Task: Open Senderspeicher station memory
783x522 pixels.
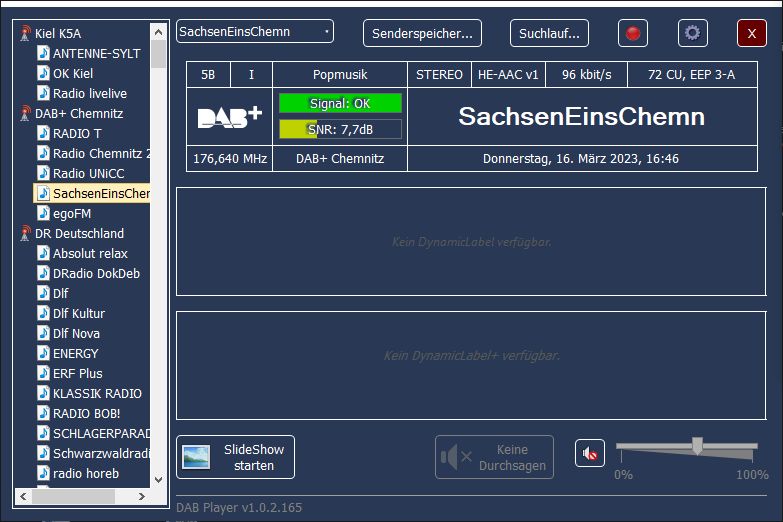Action: click(x=422, y=33)
